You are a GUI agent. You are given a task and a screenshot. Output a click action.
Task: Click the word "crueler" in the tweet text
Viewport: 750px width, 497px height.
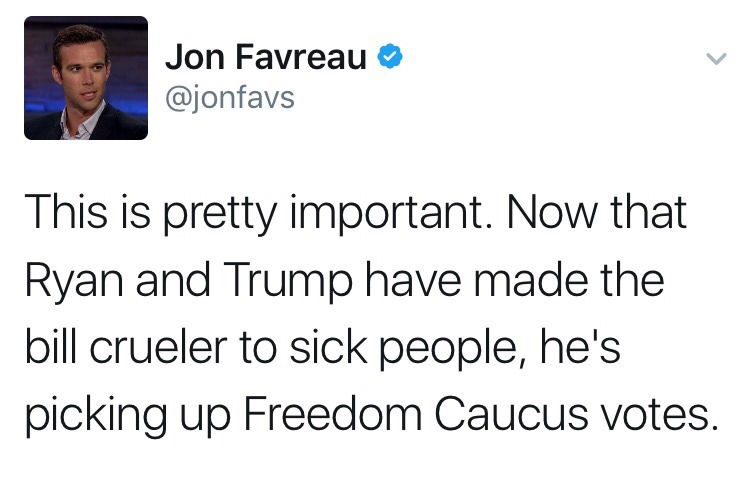coord(165,347)
